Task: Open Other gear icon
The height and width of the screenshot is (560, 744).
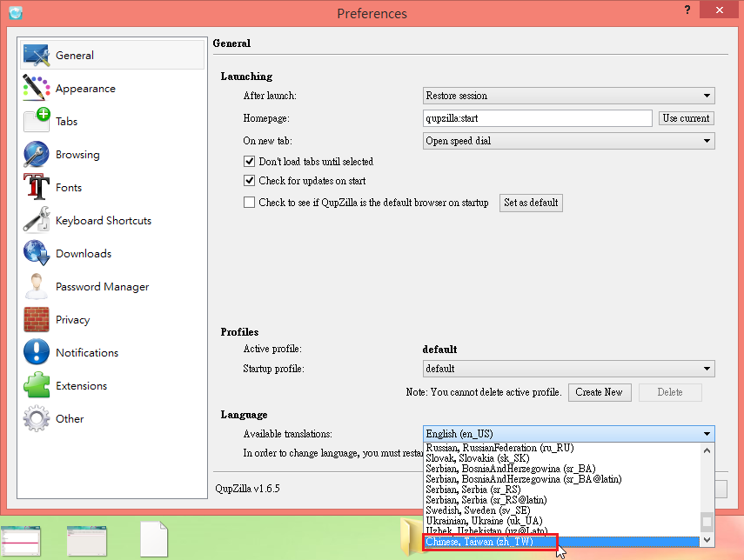Action: point(37,418)
